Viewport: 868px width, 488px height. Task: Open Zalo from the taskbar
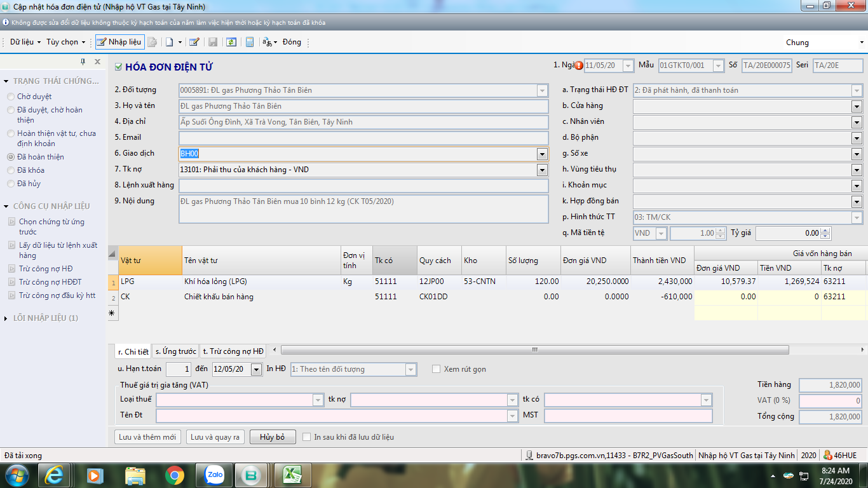[x=215, y=475]
